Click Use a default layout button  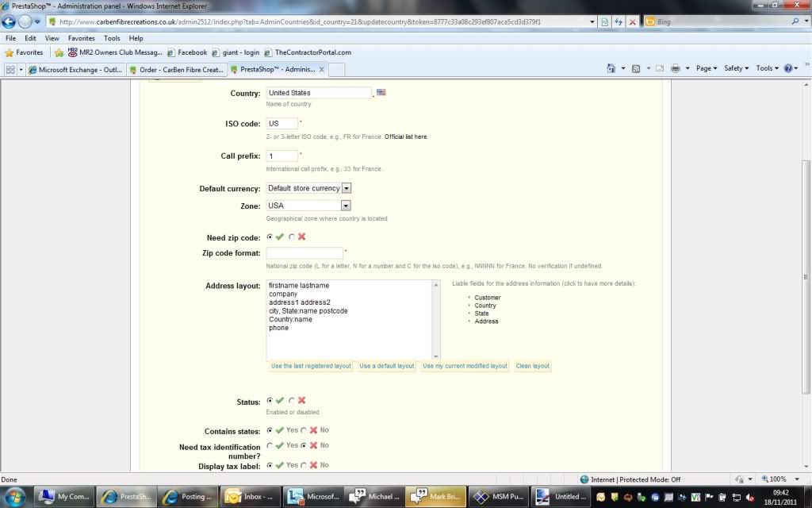point(386,366)
